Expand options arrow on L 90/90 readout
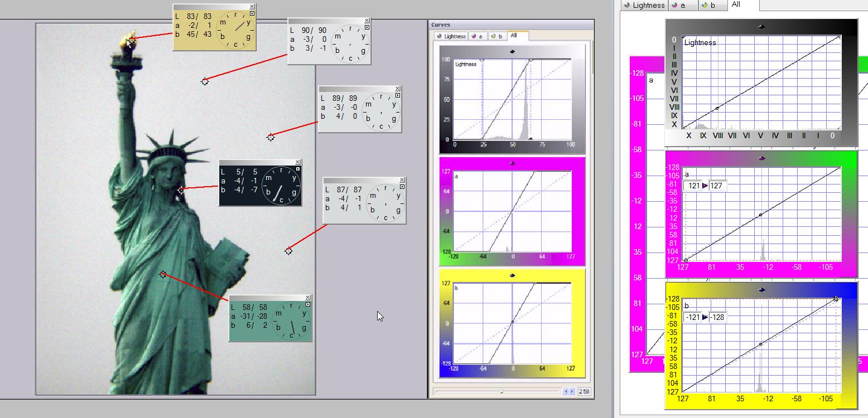 pyautogui.click(x=367, y=27)
